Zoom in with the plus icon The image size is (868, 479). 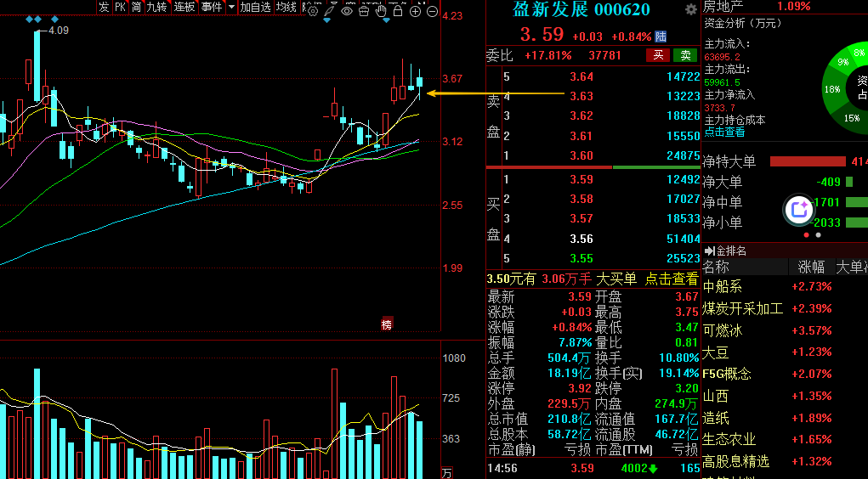coord(415,11)
